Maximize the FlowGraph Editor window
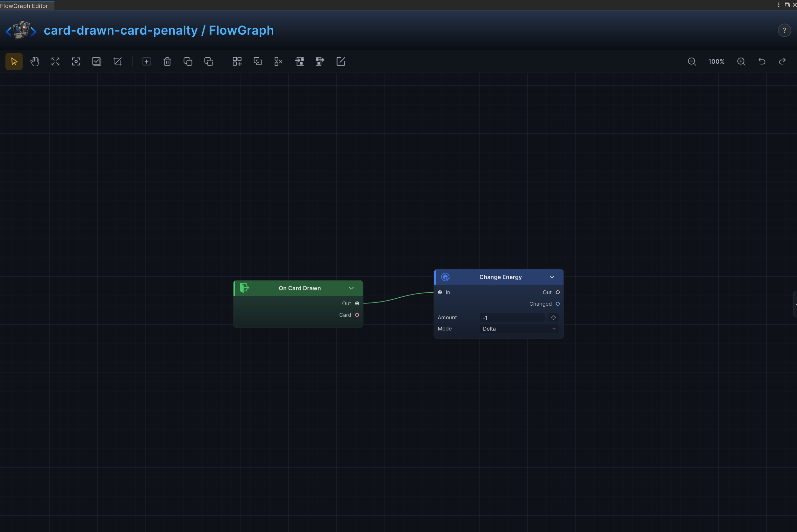Image resolution: width=797 pixels, height=532 pixels. tap(787, 5)
